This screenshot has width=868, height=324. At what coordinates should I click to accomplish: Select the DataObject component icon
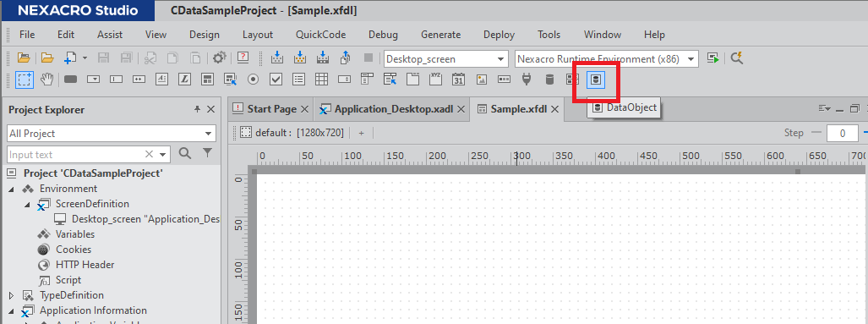pos(596,80)
